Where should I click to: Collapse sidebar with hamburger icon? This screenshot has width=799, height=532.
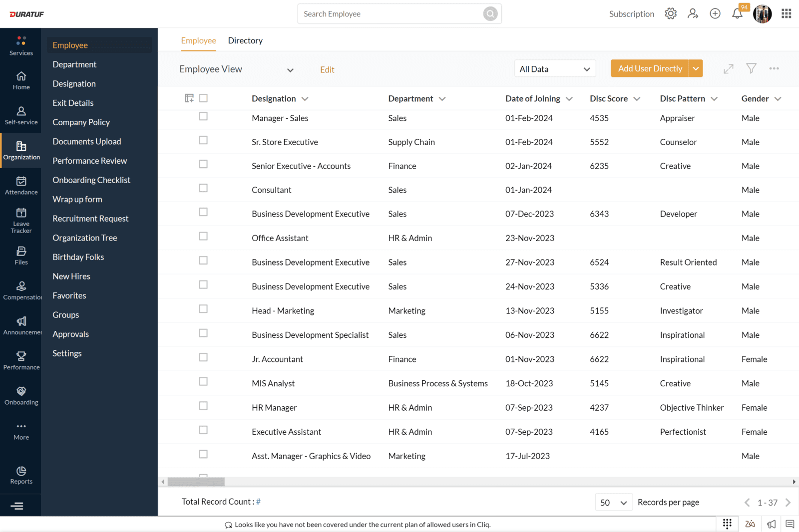[17, 506]
